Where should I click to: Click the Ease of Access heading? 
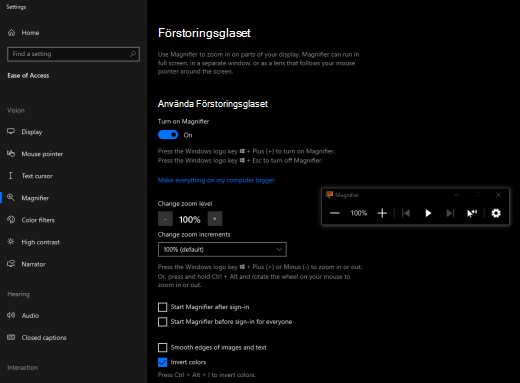[28, 76]
